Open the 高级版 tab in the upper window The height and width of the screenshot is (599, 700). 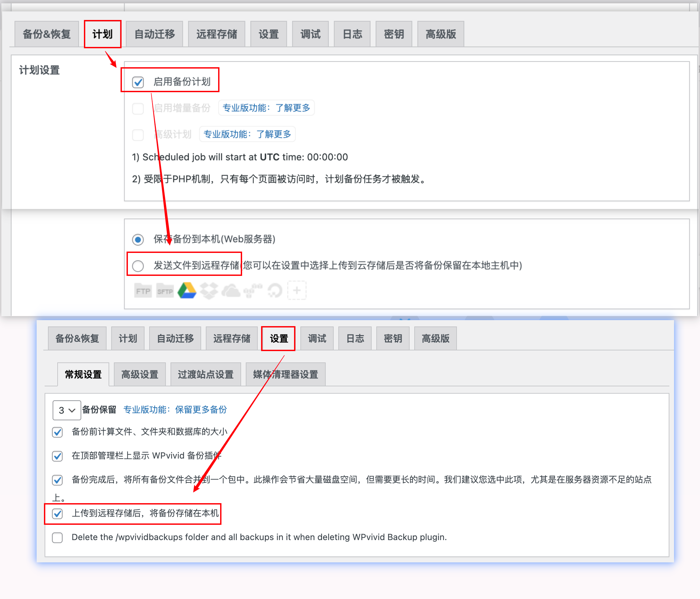point(441,34)
